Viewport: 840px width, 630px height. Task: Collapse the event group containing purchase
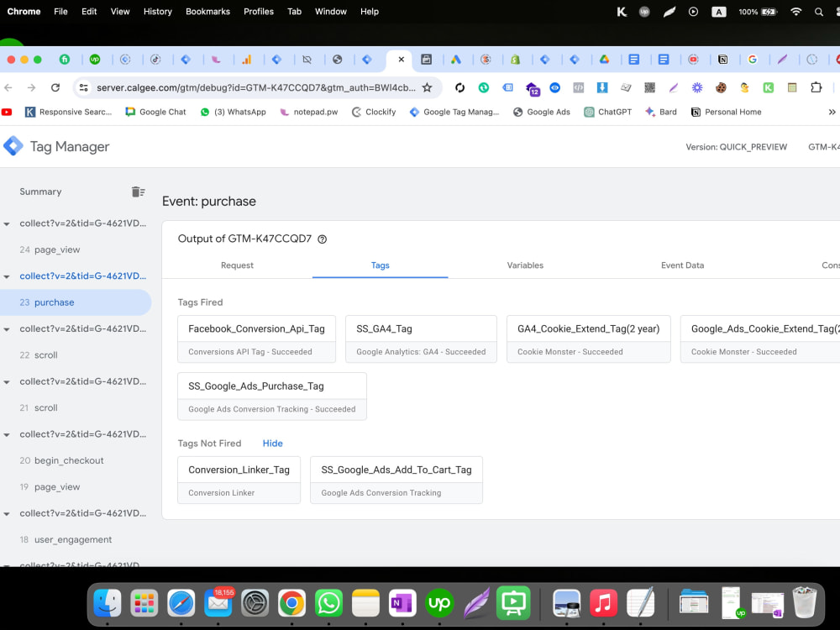click(8, 276)
